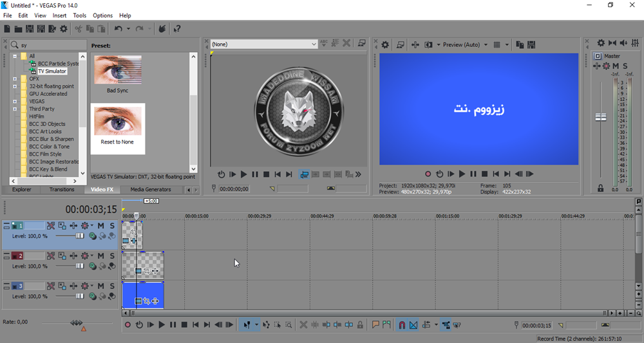The width and height of the screenshot is (644, 343).
Task: Expand the 32-bit floating point folder
Action: (15, 87)
